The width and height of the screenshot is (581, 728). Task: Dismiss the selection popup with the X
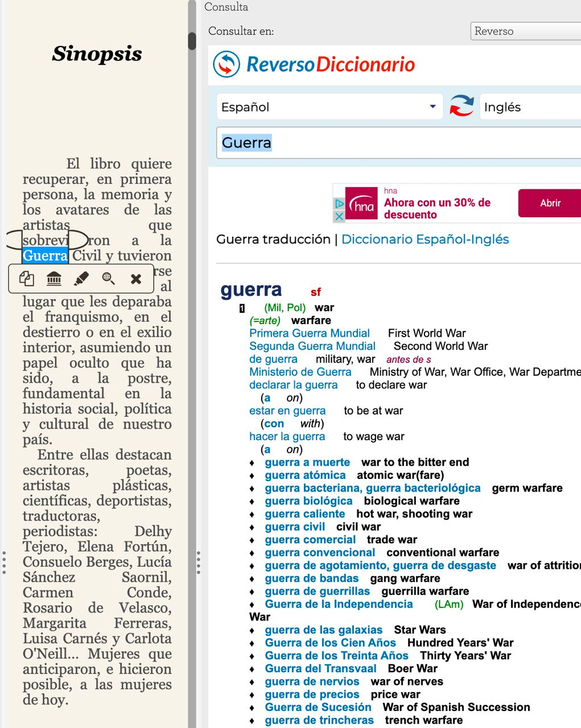[135, 279]
